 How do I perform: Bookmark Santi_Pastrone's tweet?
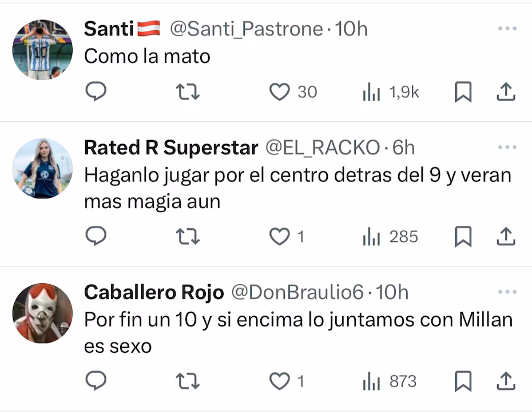coord(463,92)
